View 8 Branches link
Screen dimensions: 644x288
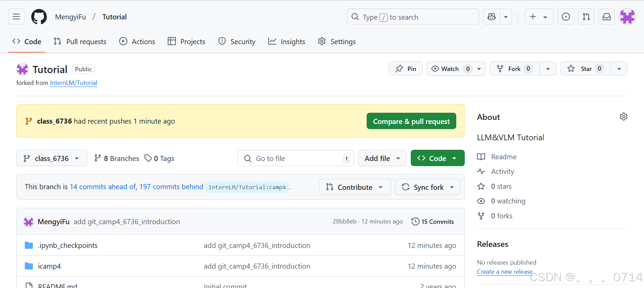tap(117, 158)
